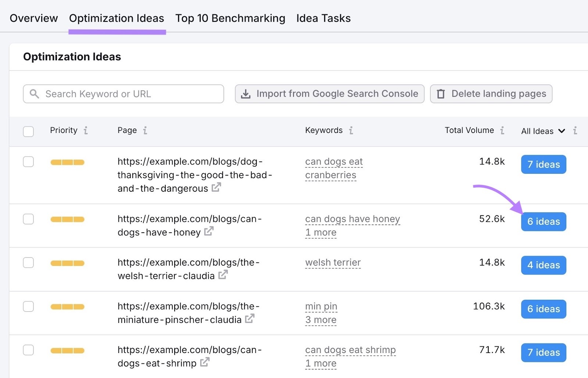Check the checkbox for can-dogs-have-honey row
The height and width of the screenshot is (378, 588).
point(28,219)
